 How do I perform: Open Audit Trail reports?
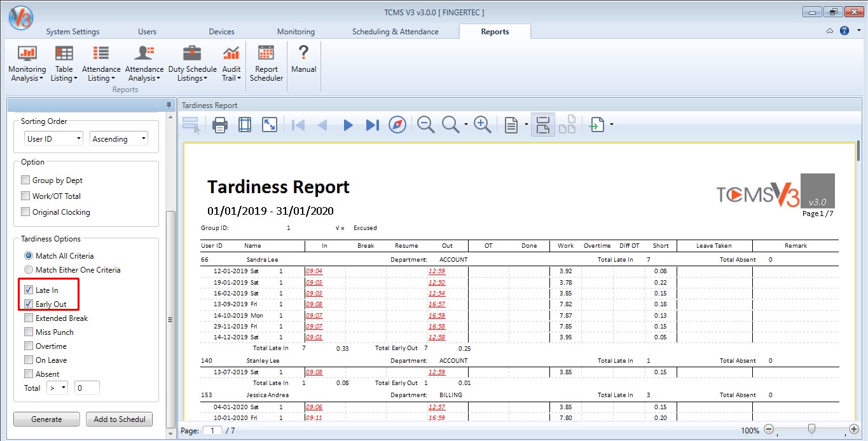pyautogui.click(x=231, y=64)
